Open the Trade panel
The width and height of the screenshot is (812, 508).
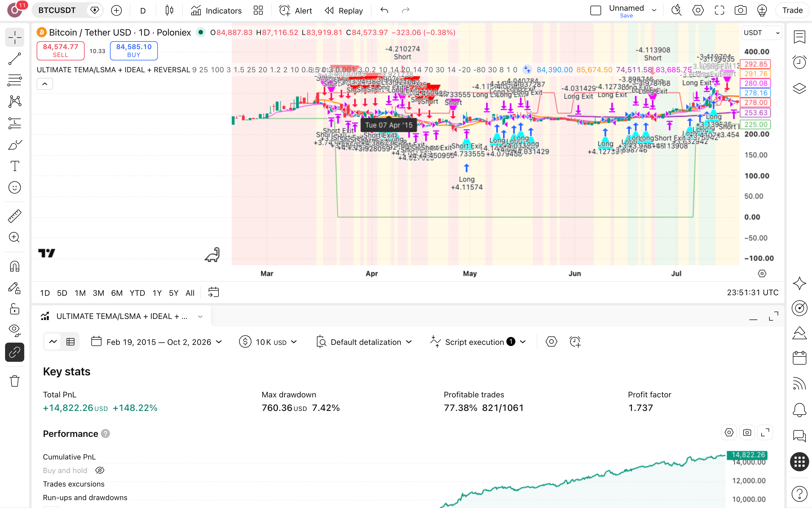pos(793,10)
